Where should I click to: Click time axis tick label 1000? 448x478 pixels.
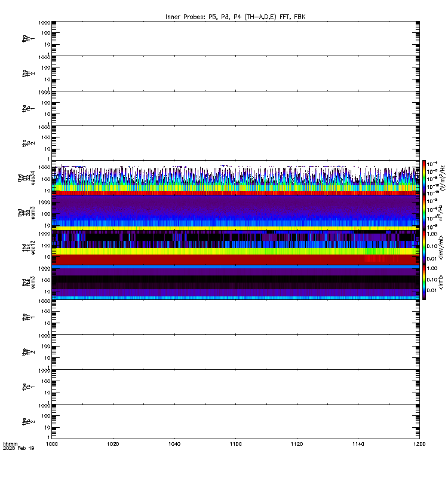(52, 444)
